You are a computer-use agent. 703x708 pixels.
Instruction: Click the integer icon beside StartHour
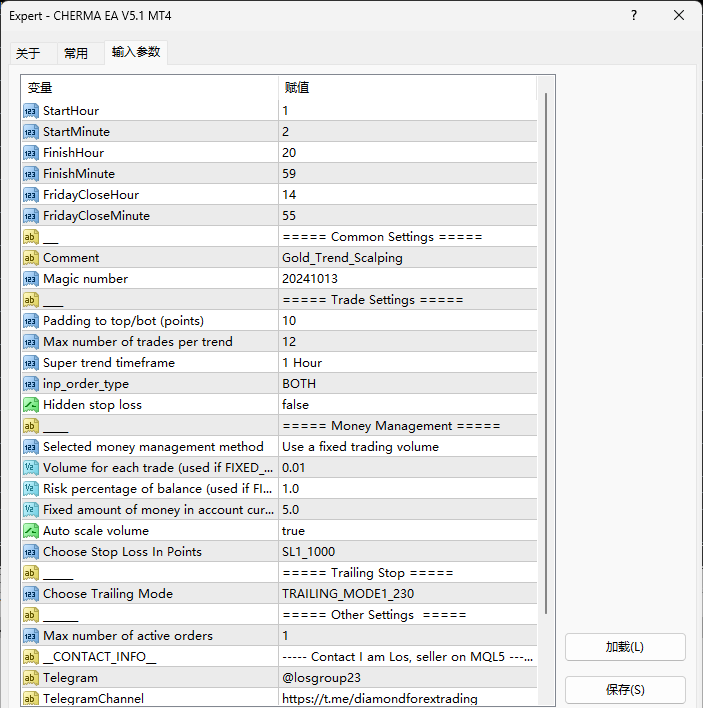click(30, 111)
